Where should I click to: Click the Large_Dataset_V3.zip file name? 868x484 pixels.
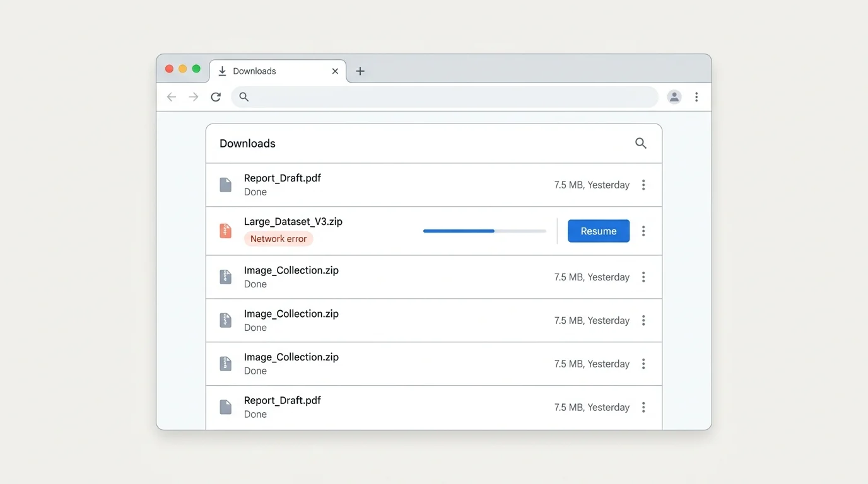click(x=293, y=222)
